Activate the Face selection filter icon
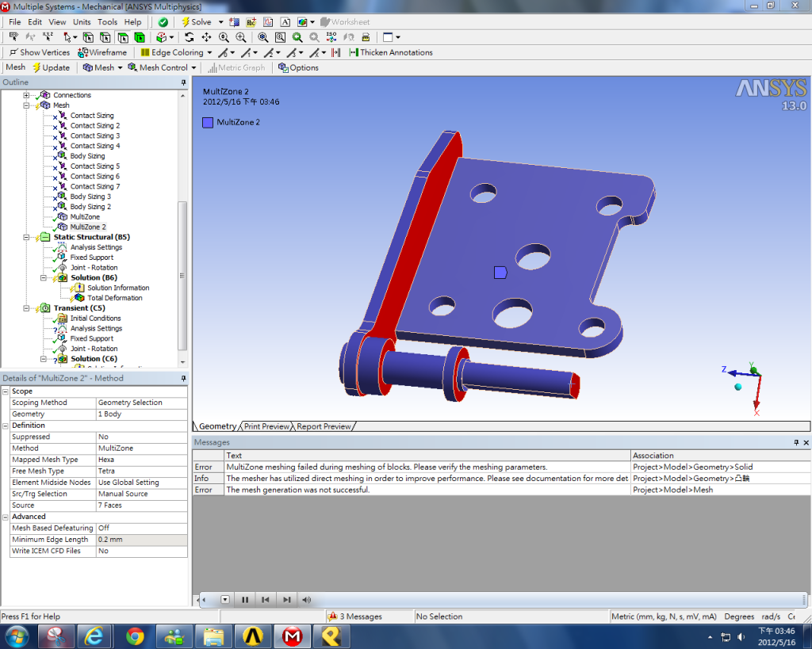Viewport: 812px width, 649px height. tap(122, 37)
